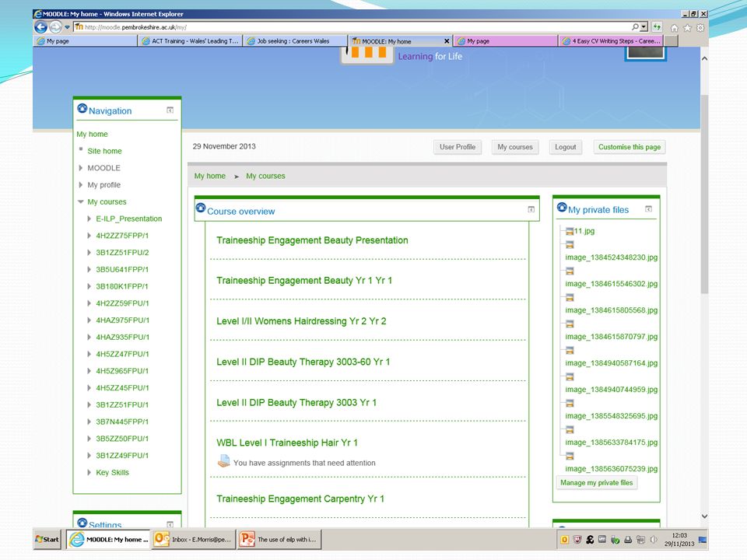Viewport: 747px width, 560px height.
Task: Open the recent pages dropdown next to Forward
Action: coord(67,27)
